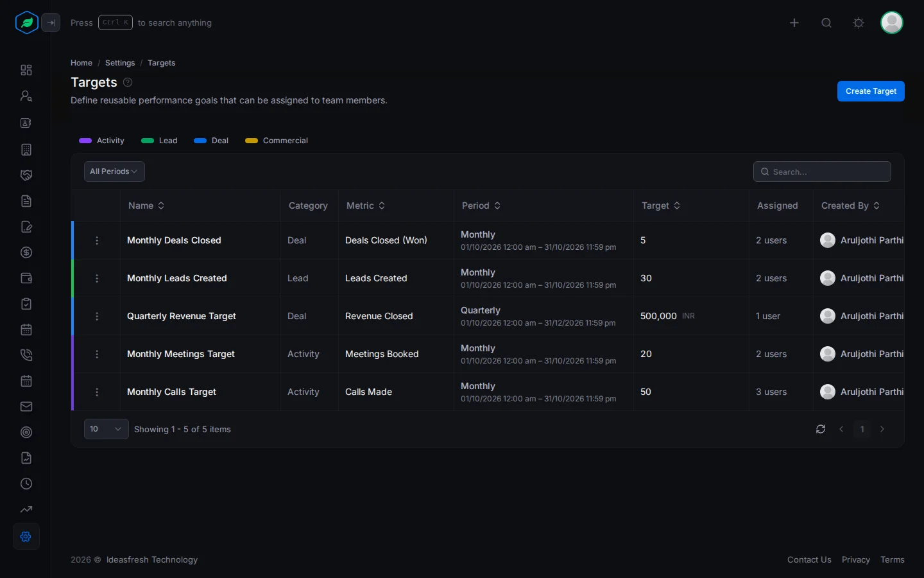
Task: Click the magnifier search icon in header
Action: point(826,22)
